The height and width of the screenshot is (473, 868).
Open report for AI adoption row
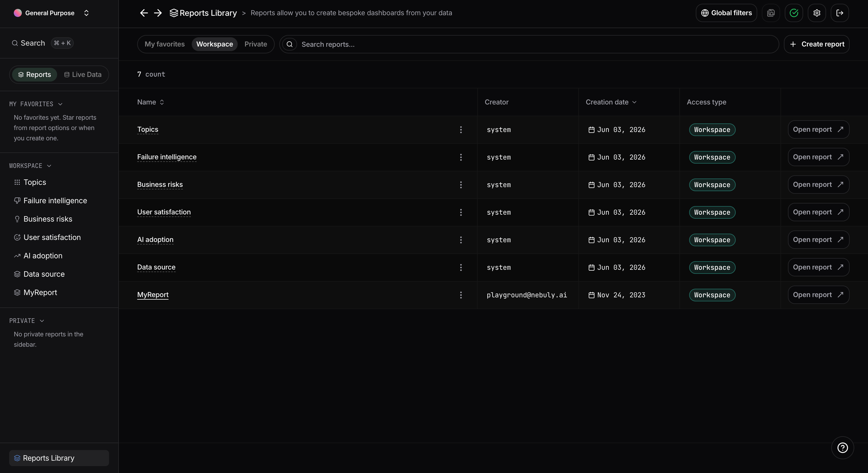pos(818,240)
